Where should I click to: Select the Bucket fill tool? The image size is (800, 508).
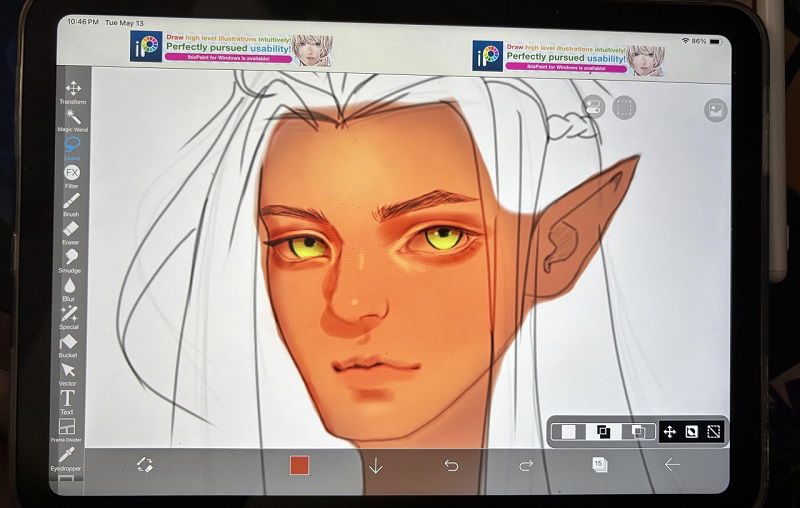(69, 343)
